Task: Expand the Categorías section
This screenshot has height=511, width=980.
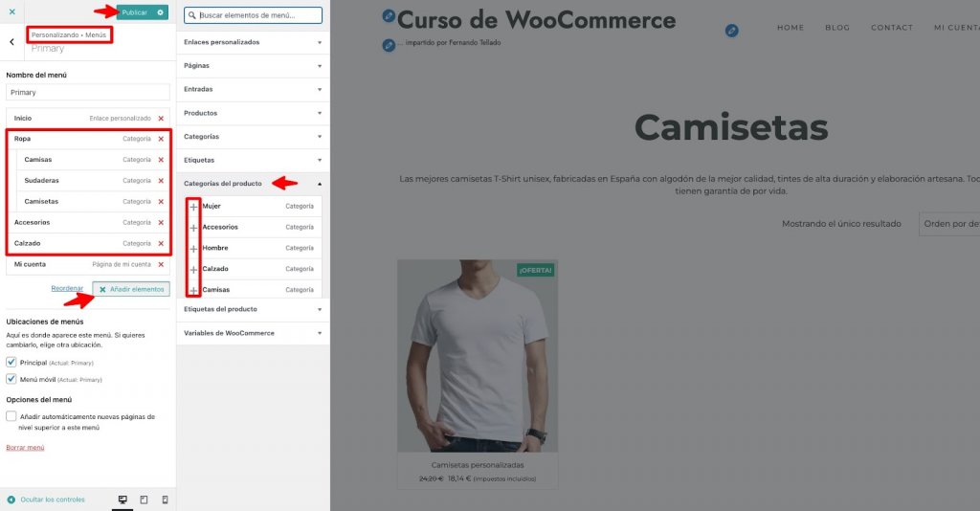Action: click(x=253, y=137)
